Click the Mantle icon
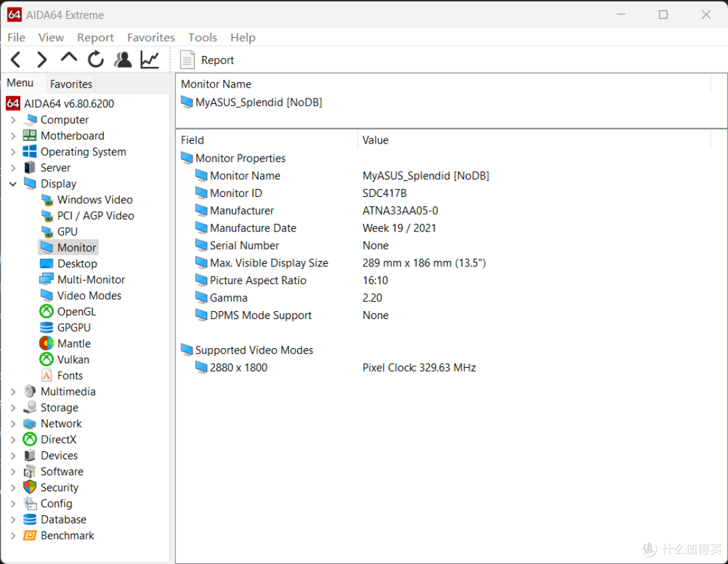The image size is (728, 564). [47, 343]
